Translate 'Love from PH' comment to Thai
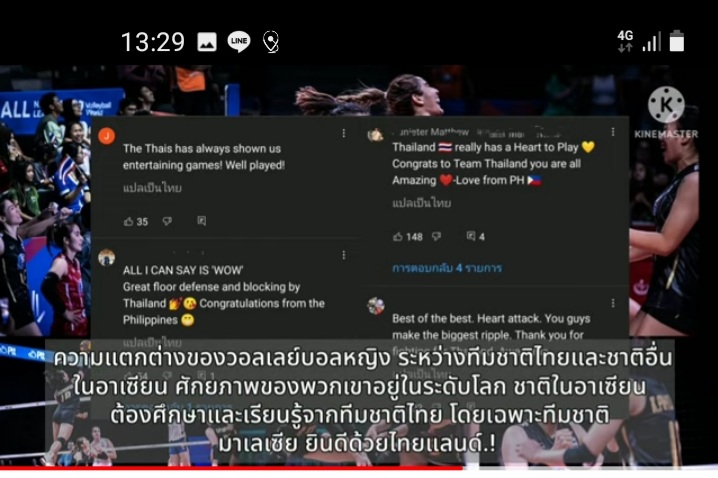Image resolution: width=718 pixels, height=478 pixels. point(421,203)
